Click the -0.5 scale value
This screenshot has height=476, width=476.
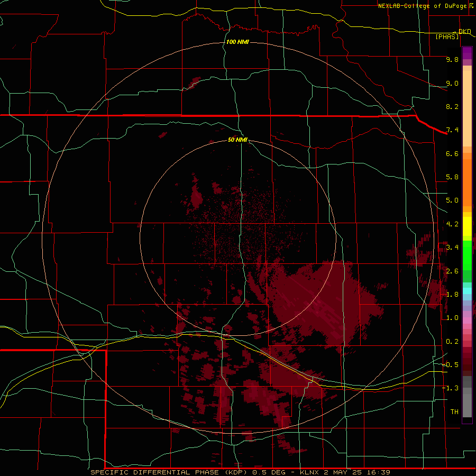tap(450, 364)
